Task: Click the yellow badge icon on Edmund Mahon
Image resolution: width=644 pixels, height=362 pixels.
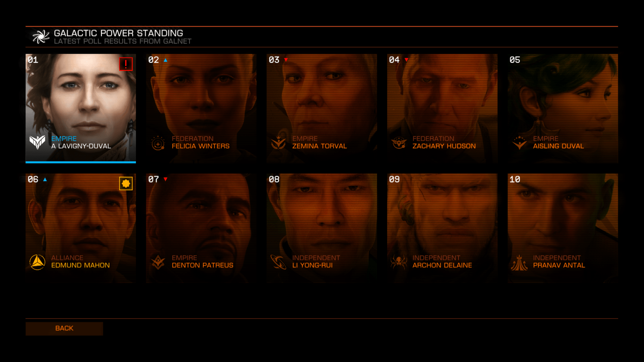Action: tap(126, 183)
